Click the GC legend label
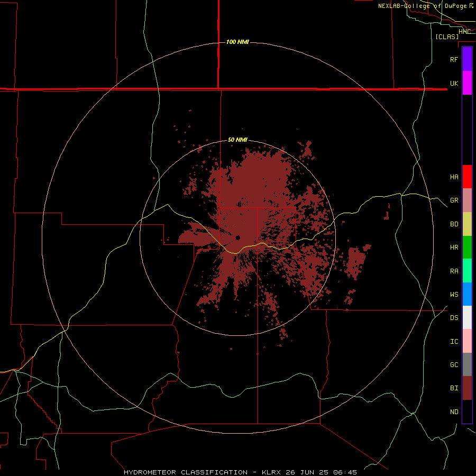The width and height of the screenshot is (476, 476). (x=454, y=365)
